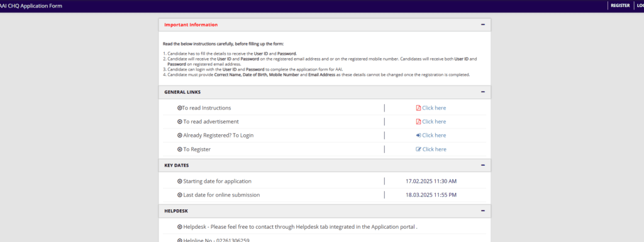Open the advertisement Click here link

click(434, 122)
